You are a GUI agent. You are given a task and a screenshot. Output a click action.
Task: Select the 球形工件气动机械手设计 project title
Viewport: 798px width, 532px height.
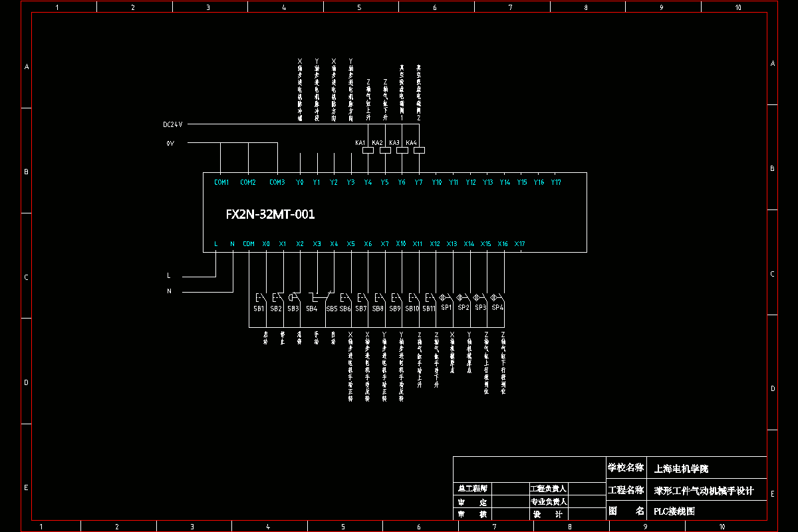704,491
